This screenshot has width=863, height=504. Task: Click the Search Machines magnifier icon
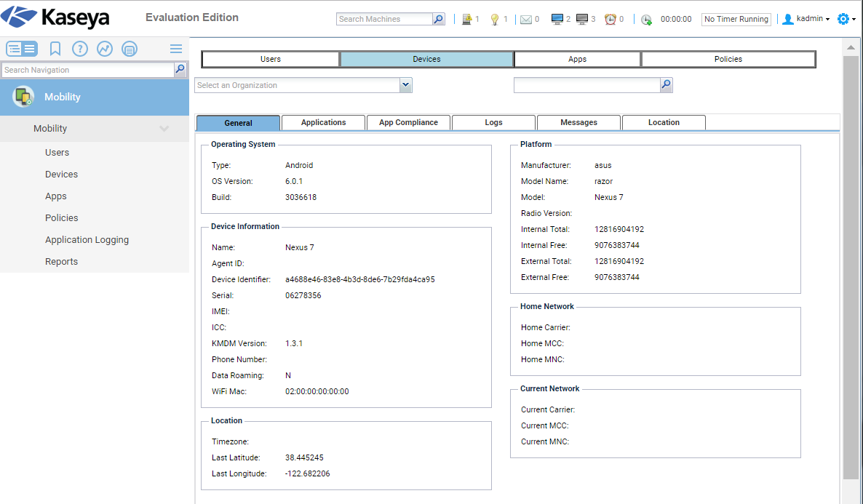439,19
